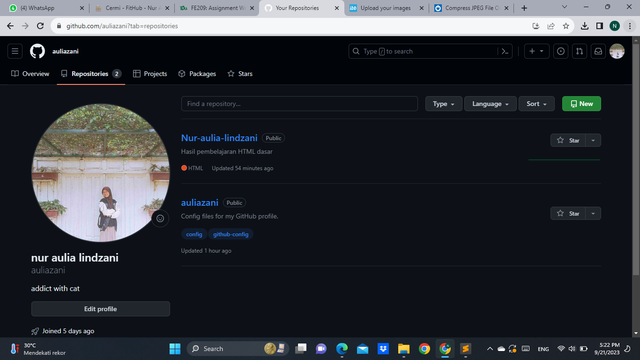Open tab search chevron dropdown
The height and width of the screenshot is (360, 640).
point(564,7)
